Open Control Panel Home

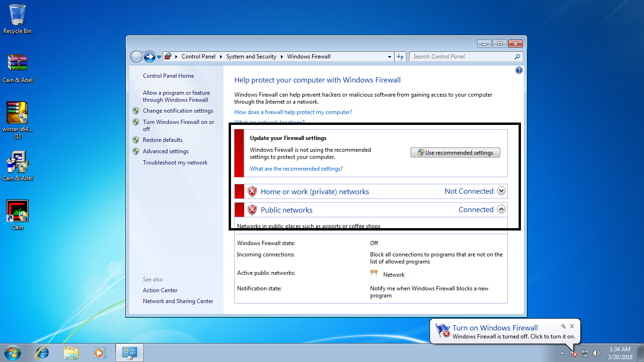(x=168, y=76)
